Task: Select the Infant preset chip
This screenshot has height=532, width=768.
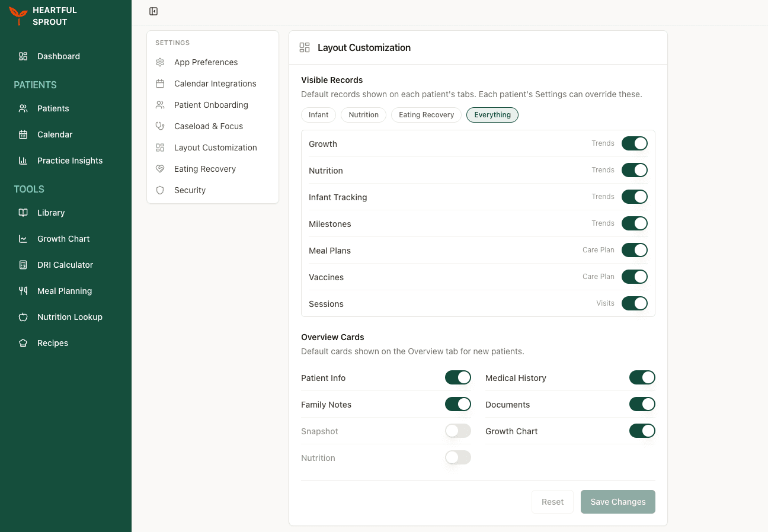Action: pyautogui.click(x=319, y=115)
